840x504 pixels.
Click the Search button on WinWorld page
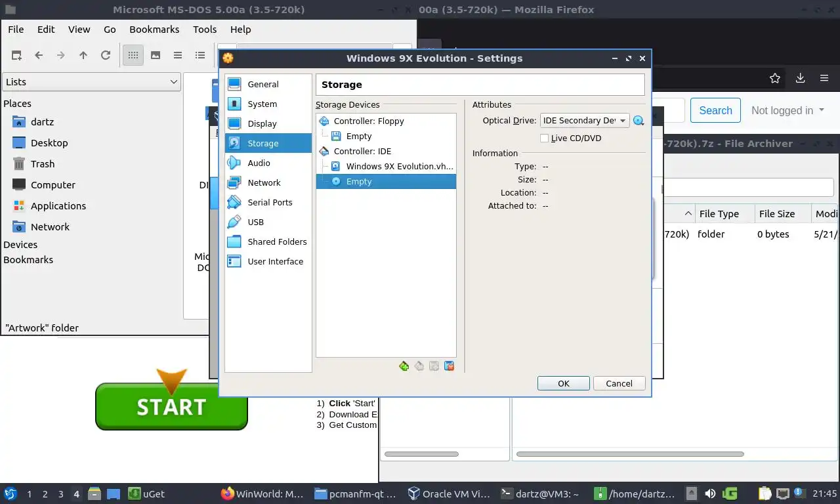[715, 110]
